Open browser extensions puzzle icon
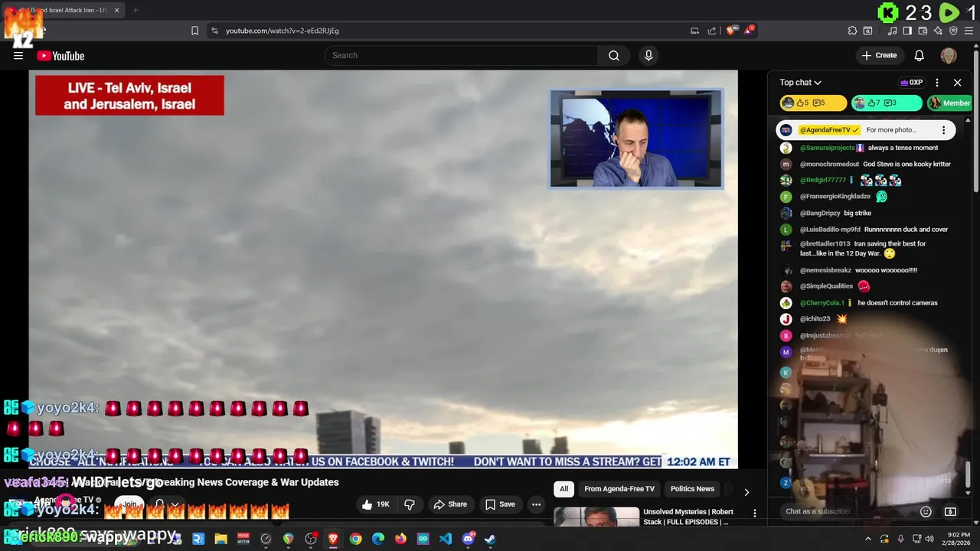Viewport: 980px width, 551px height. point(852,31)
